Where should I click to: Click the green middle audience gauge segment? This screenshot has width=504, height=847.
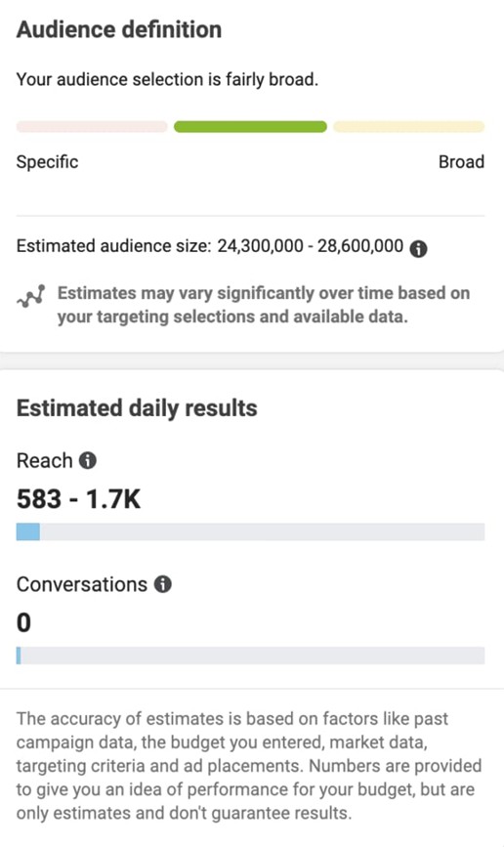point(250,127)
